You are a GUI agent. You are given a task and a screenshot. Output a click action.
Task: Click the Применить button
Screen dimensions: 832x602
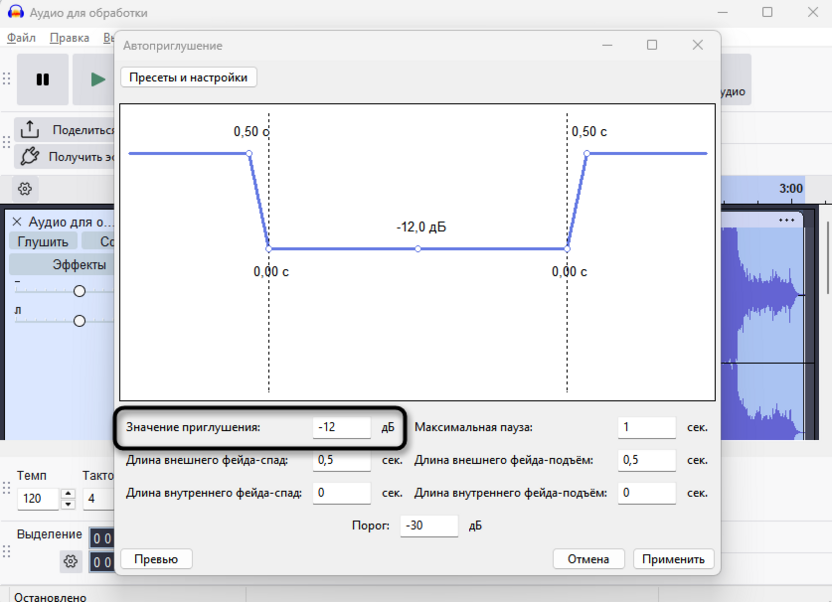coord(673,559)
